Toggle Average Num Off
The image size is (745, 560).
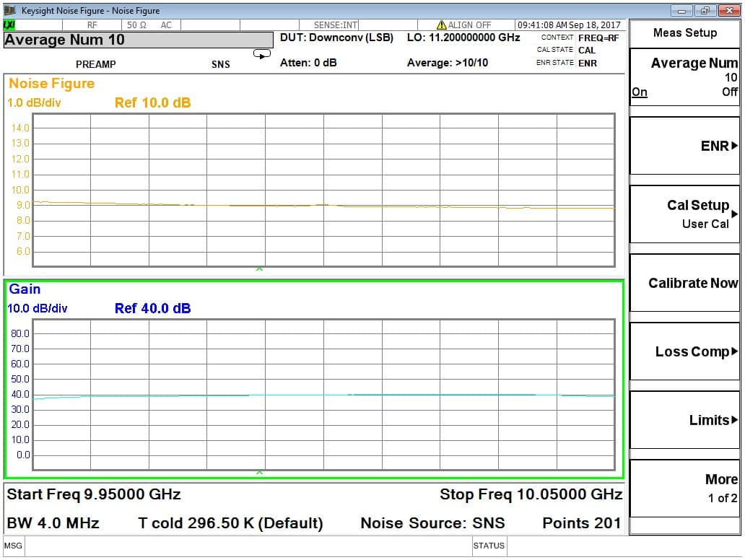click(x=729, y=92)
